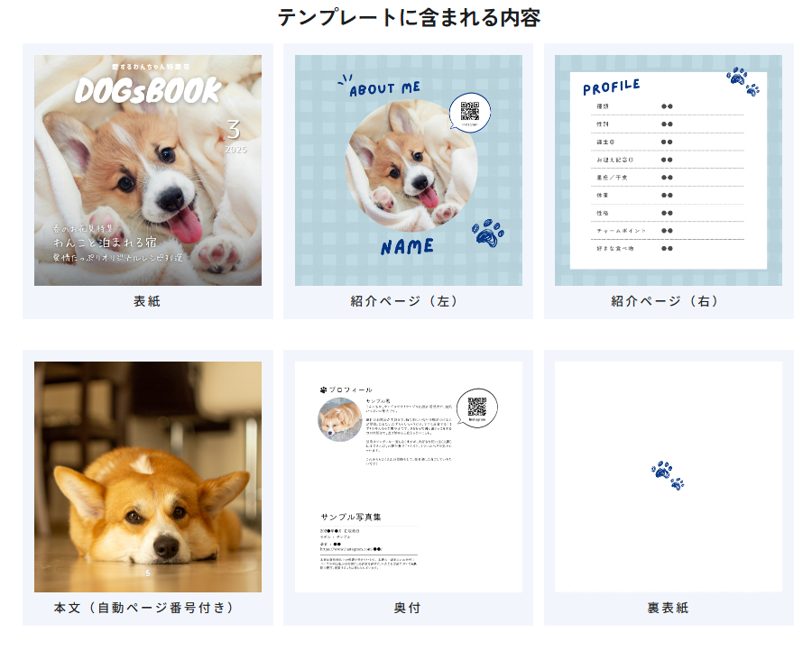
Task: Click the paw print below the ABOUT ME photo
Action: coord(488,232)
